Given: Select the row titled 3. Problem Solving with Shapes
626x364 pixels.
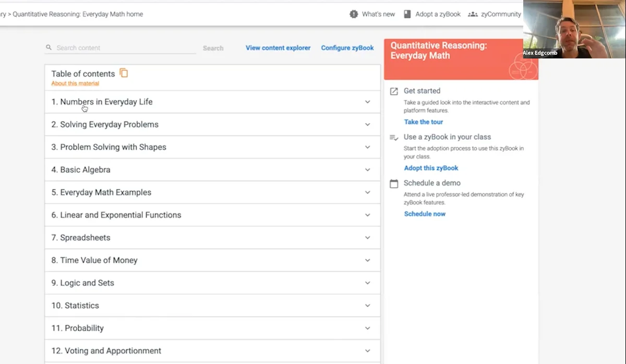Looking at the screenshot, I should 213,147.
